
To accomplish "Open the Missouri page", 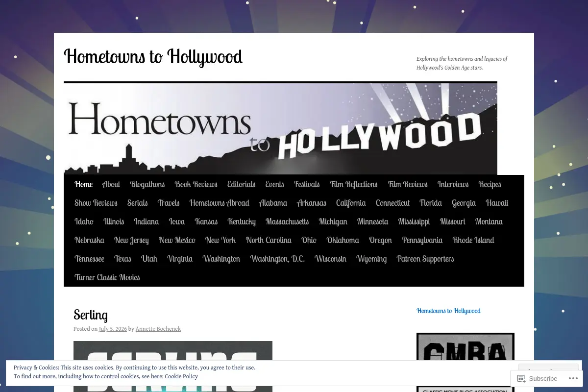I will (x=453, y=221).
